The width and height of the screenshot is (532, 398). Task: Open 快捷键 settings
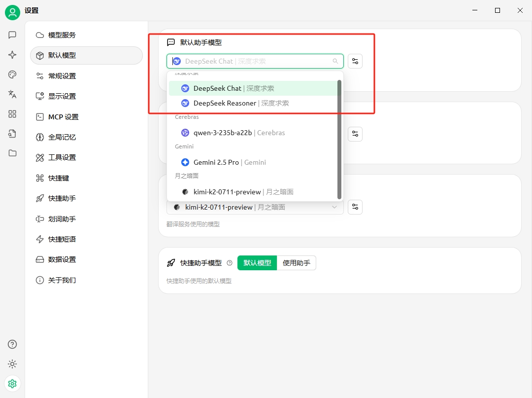pos(87,178)
